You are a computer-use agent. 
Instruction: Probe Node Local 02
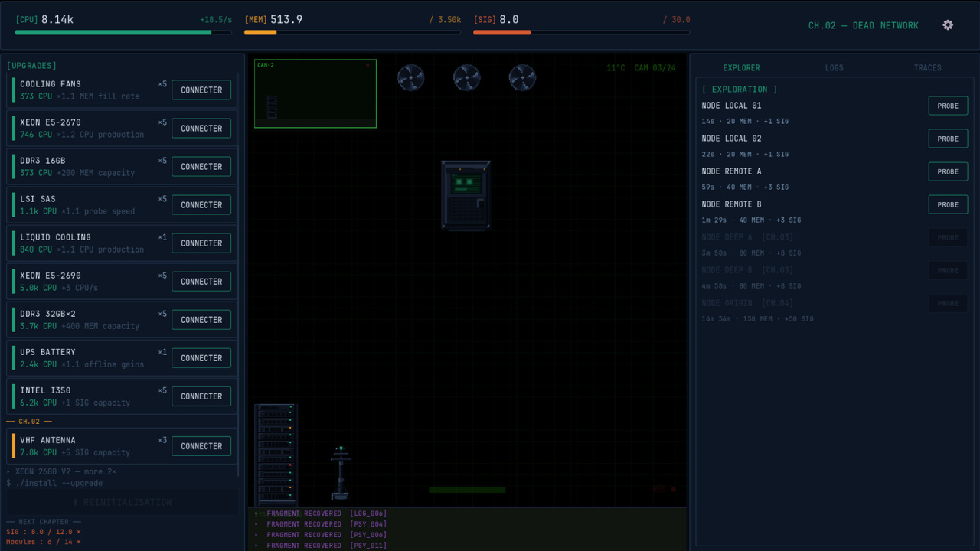(x=948, y=139)
